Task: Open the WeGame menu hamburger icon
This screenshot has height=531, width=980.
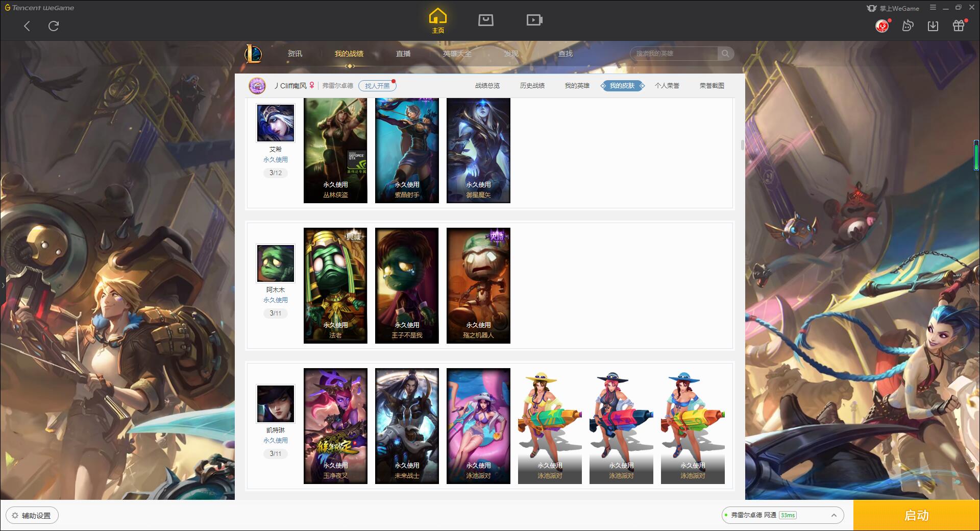Action: [933, 7]
